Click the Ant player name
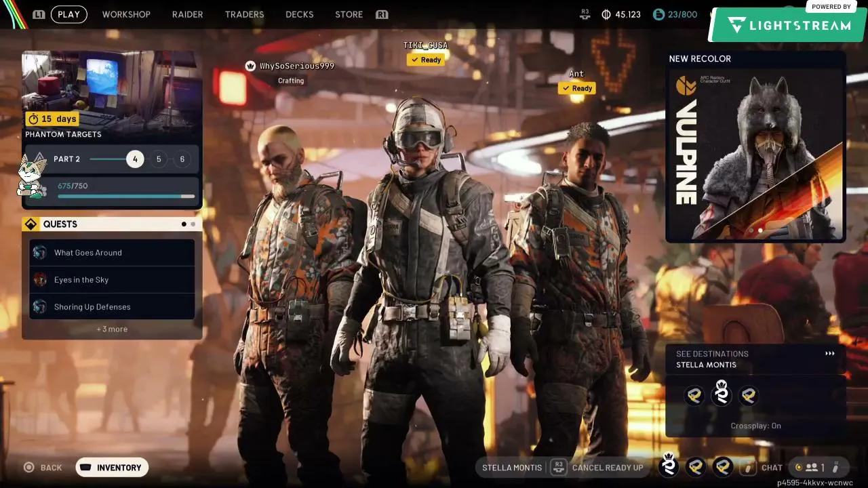868x488 pixels. tap(576, 74)
